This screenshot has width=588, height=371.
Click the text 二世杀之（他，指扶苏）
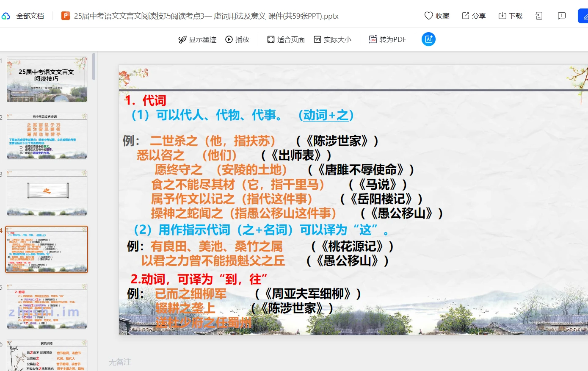213,141
